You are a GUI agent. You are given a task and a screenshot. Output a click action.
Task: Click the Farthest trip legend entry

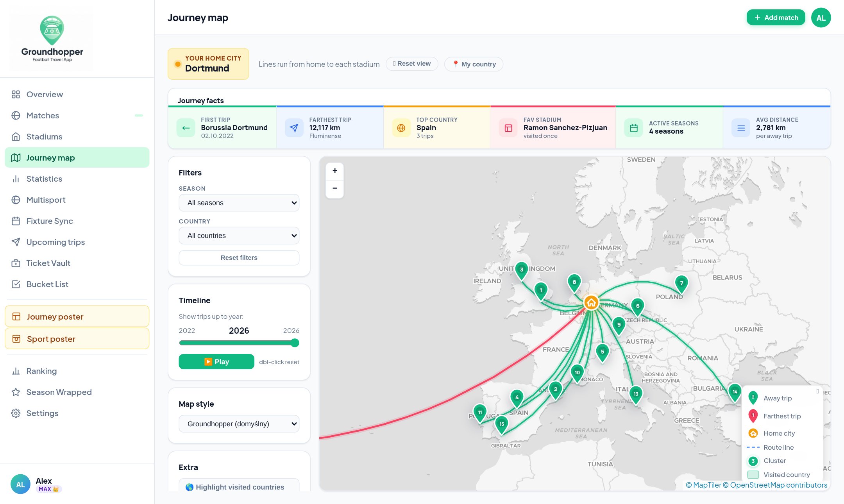(x=774, y=416)
